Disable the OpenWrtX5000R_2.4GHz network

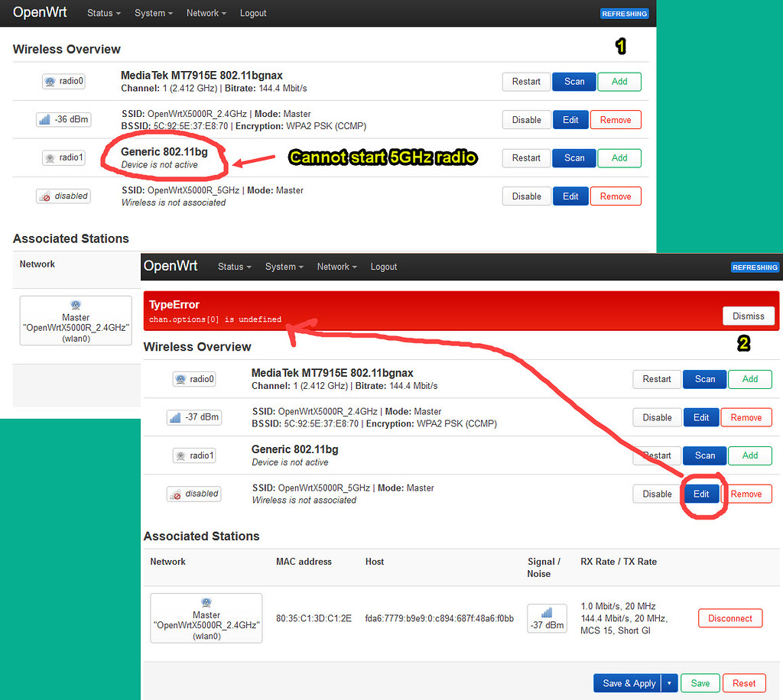526,119
